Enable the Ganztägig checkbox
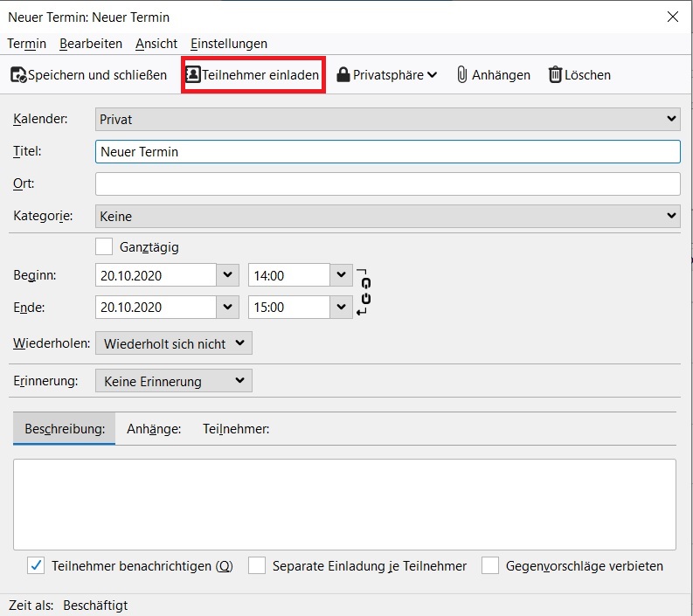This screenshot has width=693, height=616. [x=104, y=246]
